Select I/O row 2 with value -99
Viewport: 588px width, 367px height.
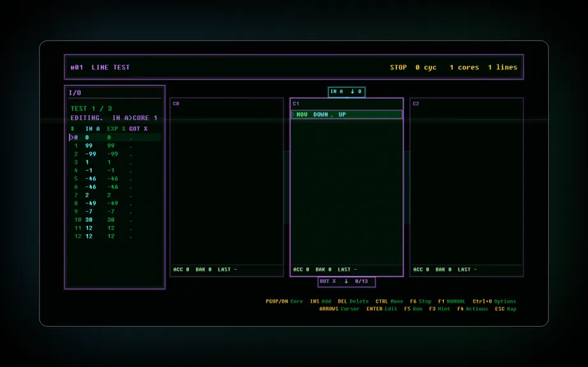point(115,154)
